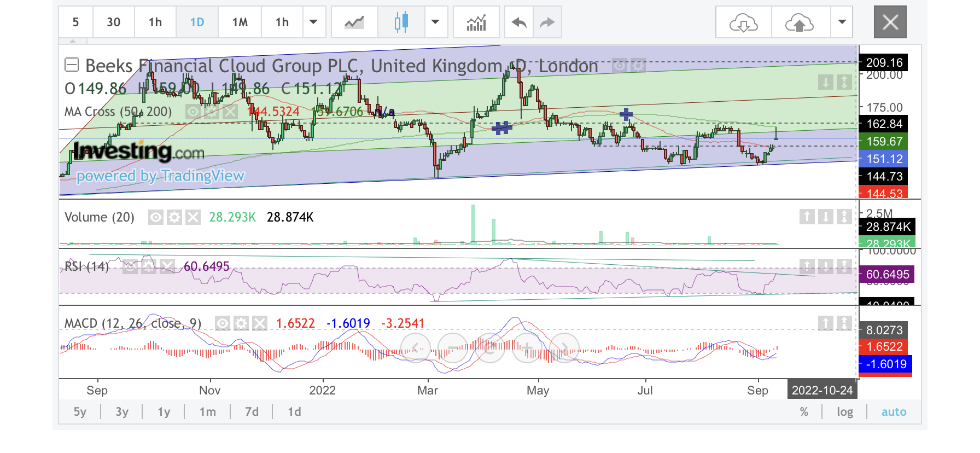Select the candlestick chart style icon

pos(401,22)
